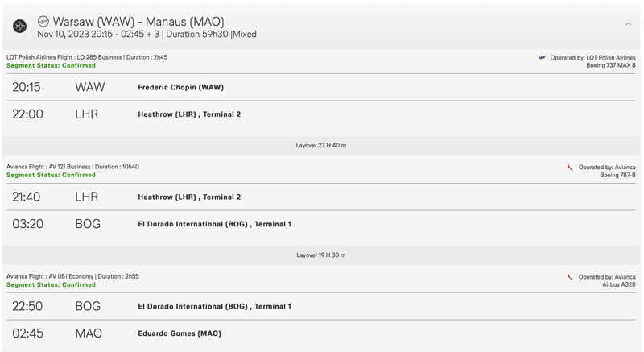Click the 22:50 El Dorado International departure row
This screenshot has width=644, height=352.
point(321,306)
